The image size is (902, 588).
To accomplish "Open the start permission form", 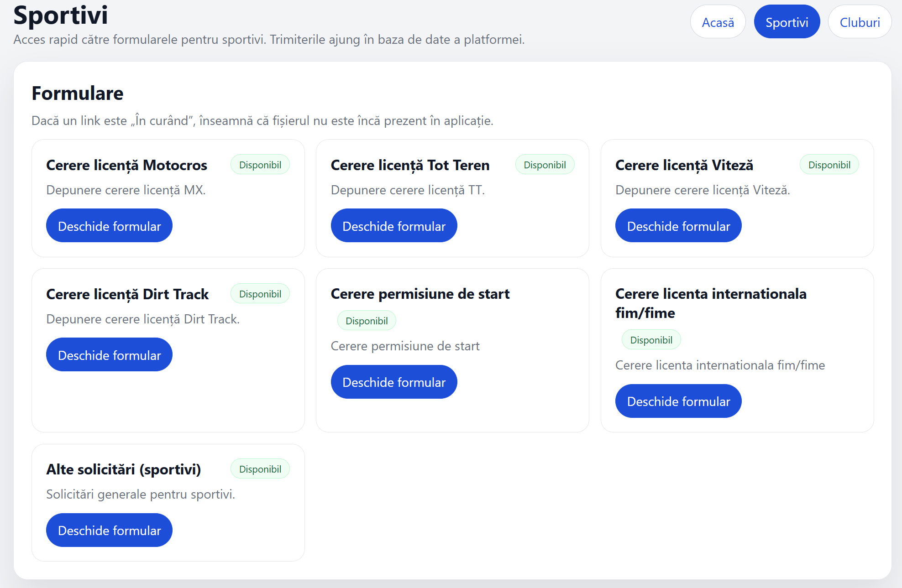I will (393, 382).
